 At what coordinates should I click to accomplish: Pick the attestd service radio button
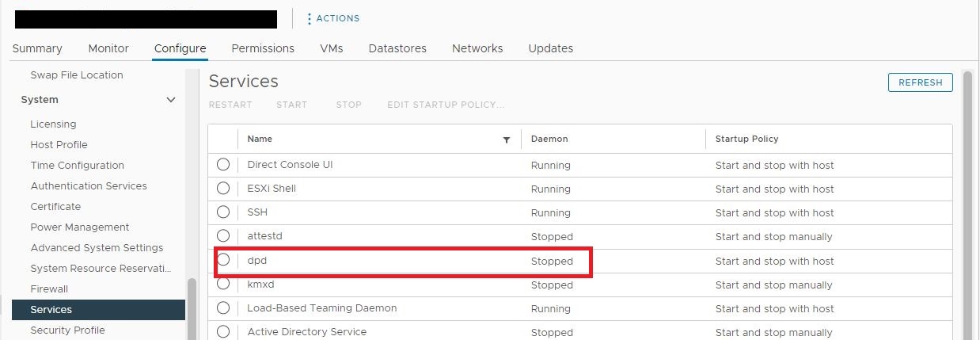pos(223,236)
